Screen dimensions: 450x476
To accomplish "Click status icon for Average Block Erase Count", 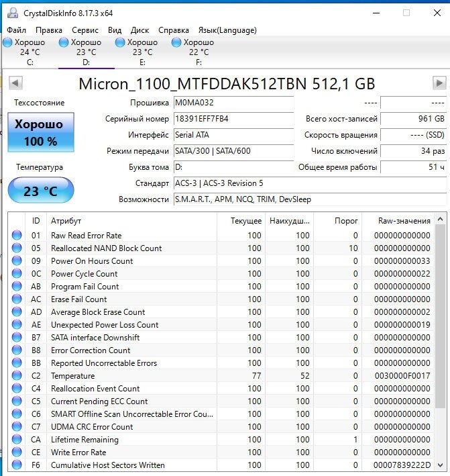I will tap(17, 312).
